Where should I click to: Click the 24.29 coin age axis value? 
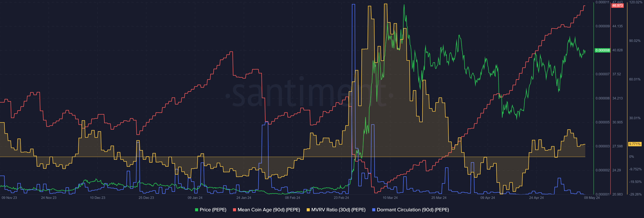pyautogui.click(x=616, y=170)
